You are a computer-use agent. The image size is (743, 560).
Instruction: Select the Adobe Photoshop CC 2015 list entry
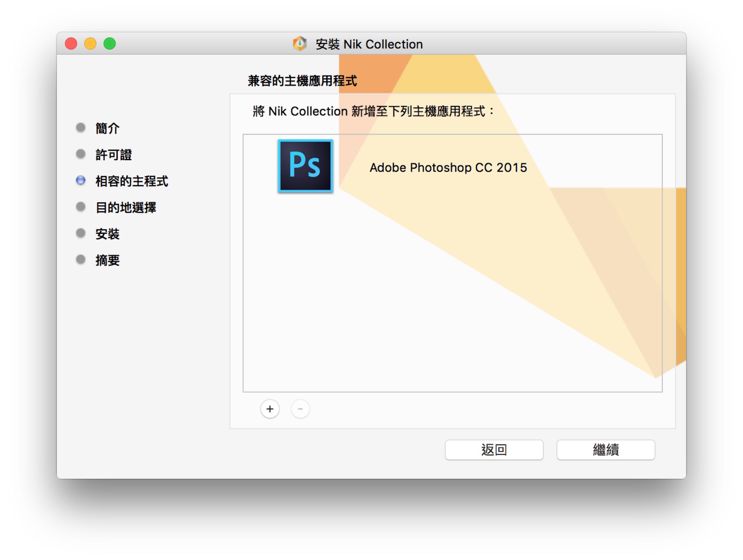[x=452, y=167]
